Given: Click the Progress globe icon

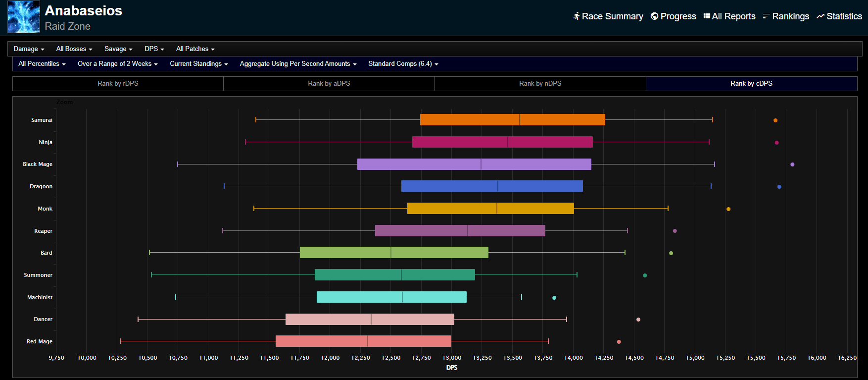Looking at the screenshot, I should point(654,16).
